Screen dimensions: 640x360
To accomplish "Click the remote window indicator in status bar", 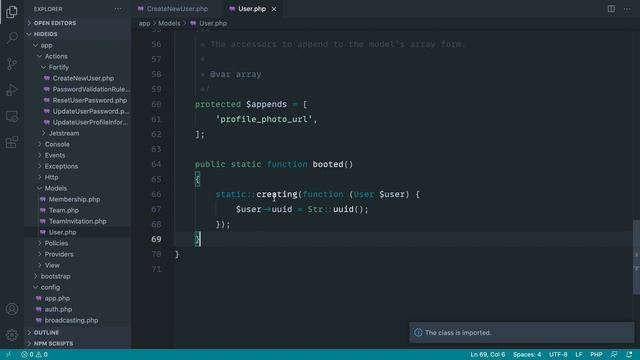I will coord(9,354).
